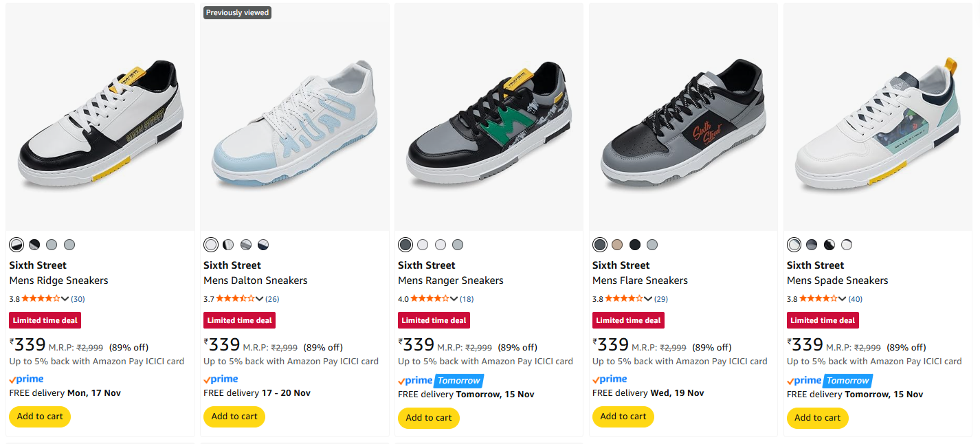Expand rating popover chevron for Flare Sneakers
This screenshot has width=980, height=444.
click(x=649, y=299)
